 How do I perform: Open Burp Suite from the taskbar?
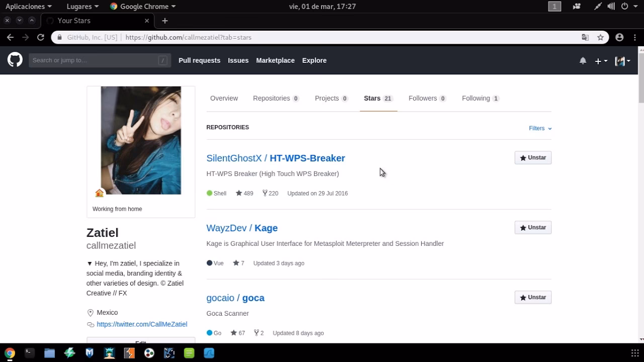pos(129,353)
